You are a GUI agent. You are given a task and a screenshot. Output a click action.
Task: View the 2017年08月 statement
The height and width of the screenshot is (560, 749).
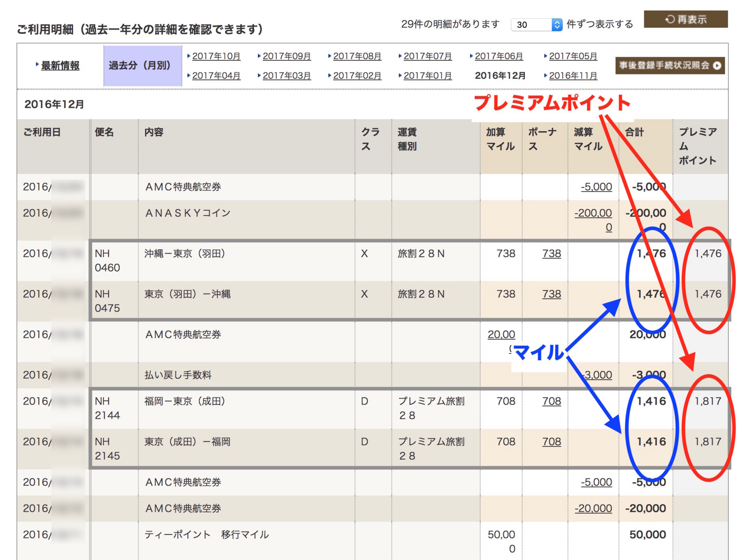pos(357,56)
